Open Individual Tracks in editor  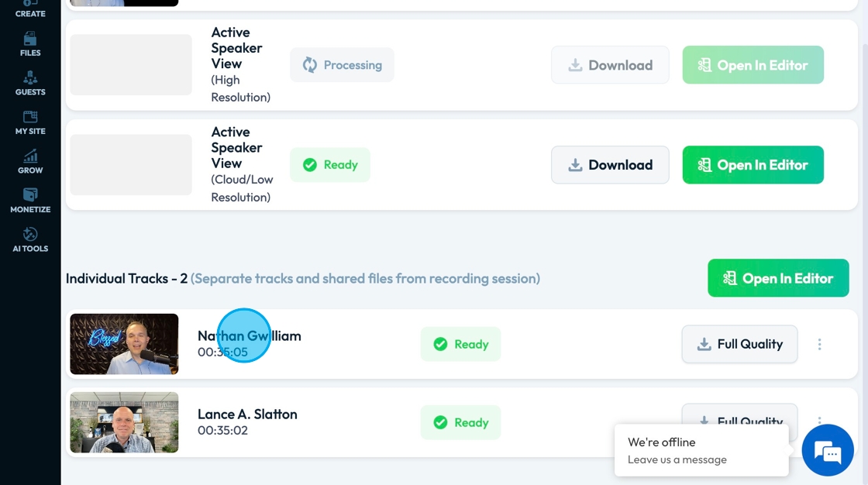(777, 278)
